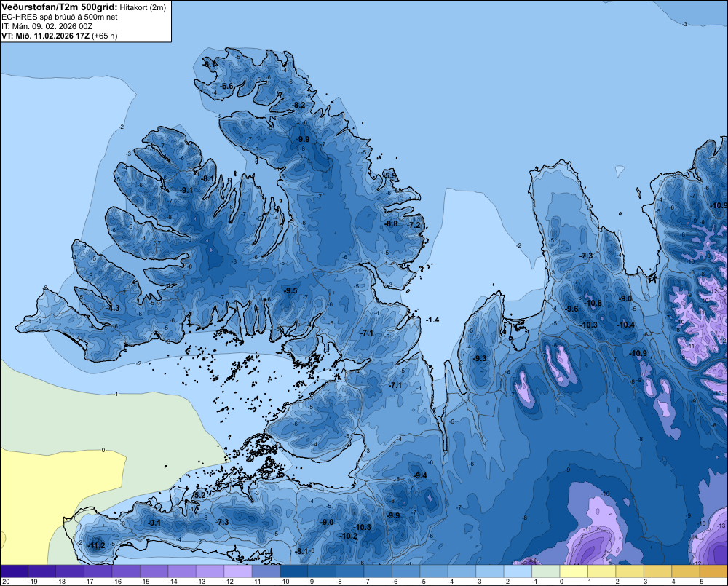Click the '-20' legend scale label

point(5,582)
